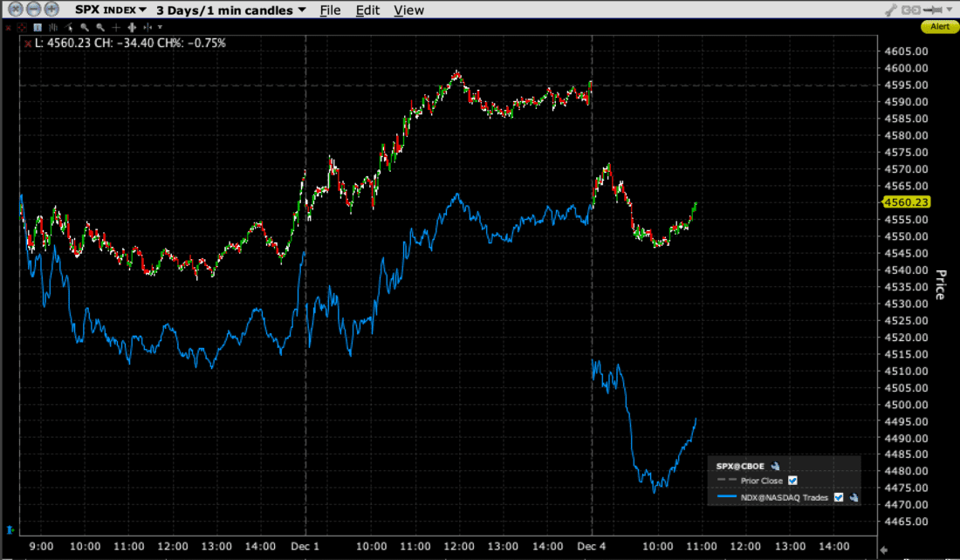Click the 4465.00 price axis value
The height and width of the screenshot is (560, 960).
coord(906,522)
